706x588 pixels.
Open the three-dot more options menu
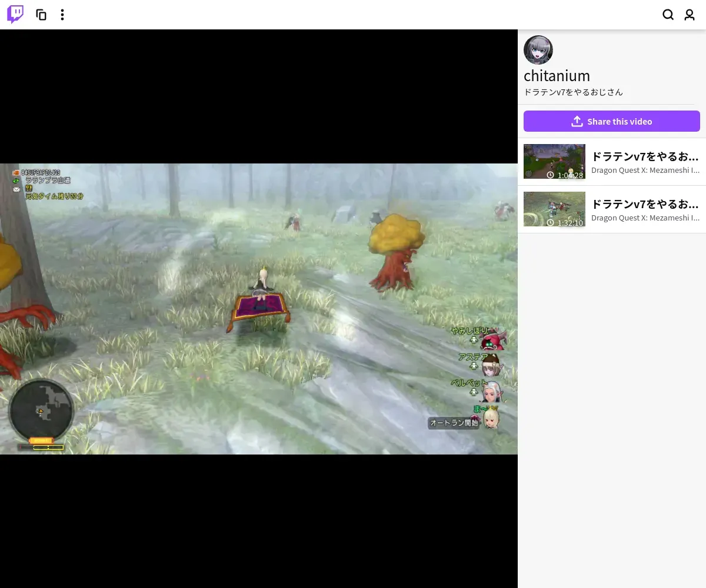pos(62,15)
